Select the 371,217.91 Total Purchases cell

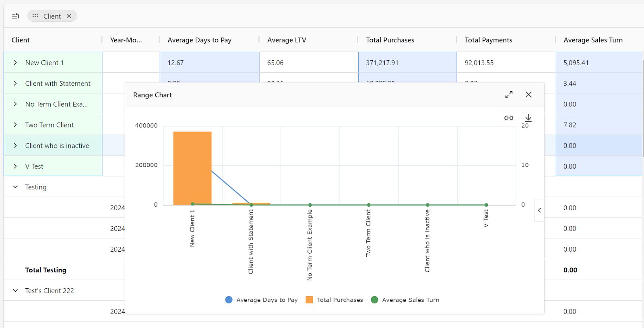point(407,63)
